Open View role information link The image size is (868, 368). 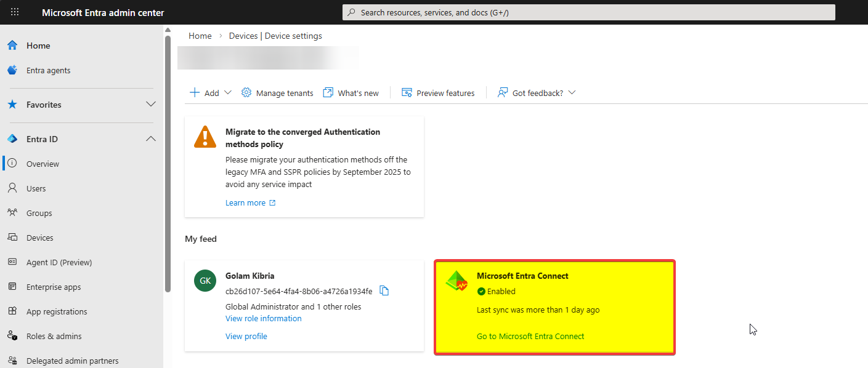264,318
